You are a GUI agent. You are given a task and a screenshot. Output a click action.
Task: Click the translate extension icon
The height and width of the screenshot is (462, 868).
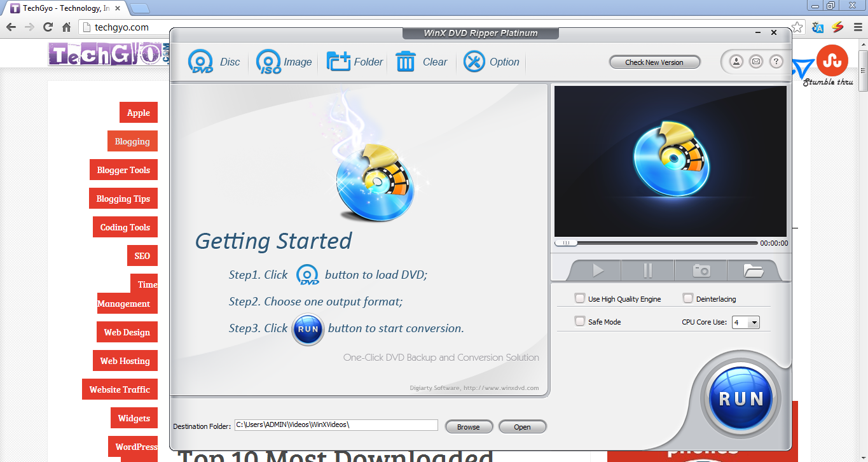tap(818, 27)
